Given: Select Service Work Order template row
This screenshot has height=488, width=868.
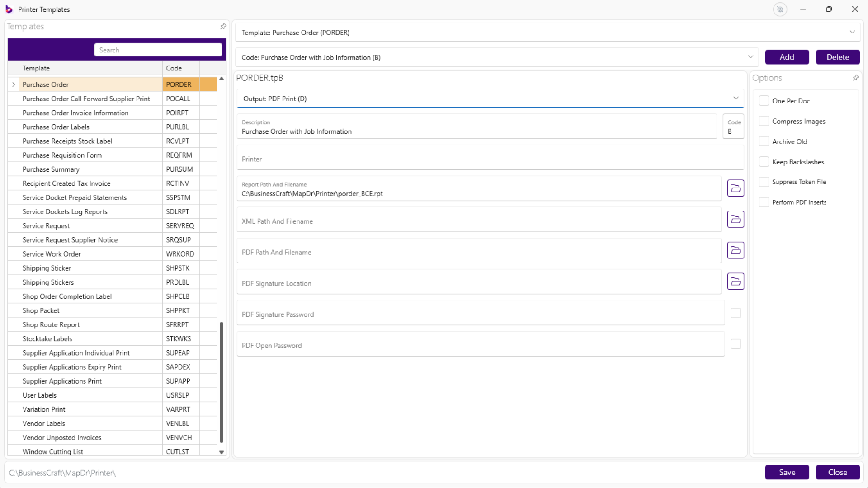Looking at the screenshot, I should pyautogui.click(x=52, y=254).
